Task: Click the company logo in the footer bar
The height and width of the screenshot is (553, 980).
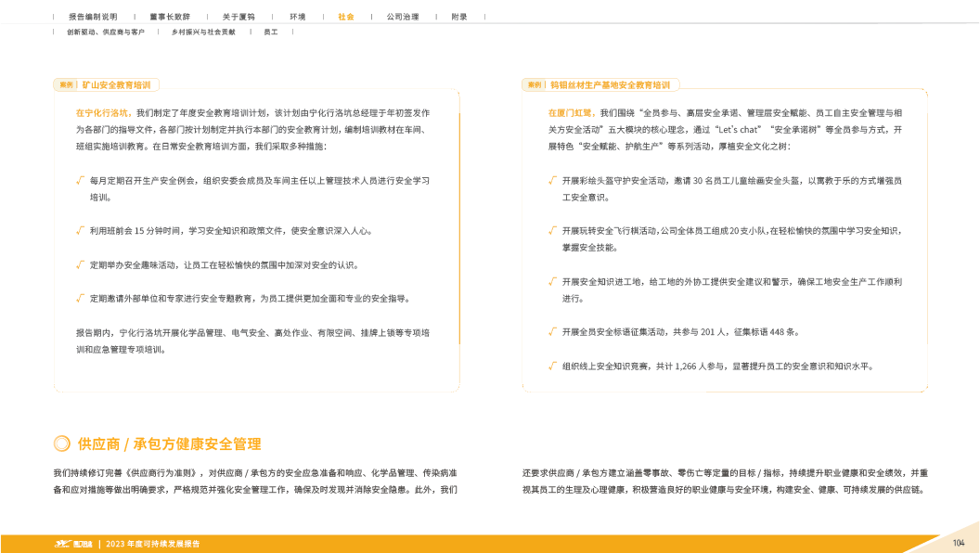Action: (x=74, y=543)
